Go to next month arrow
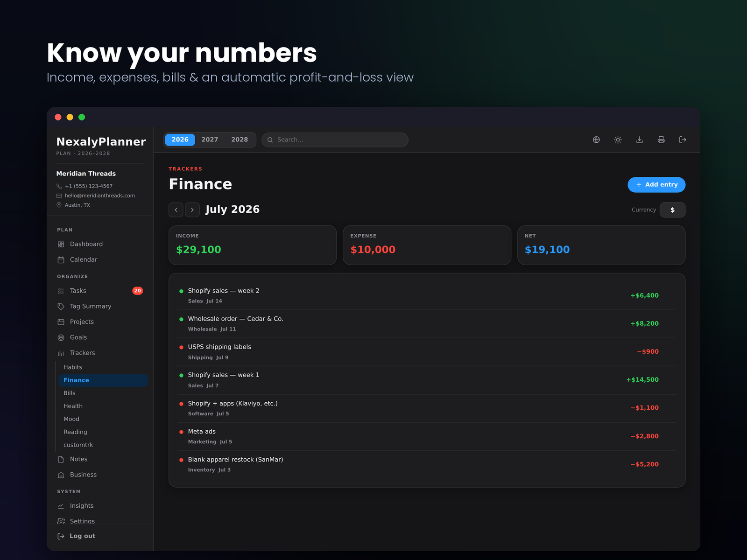The height and width of the screenshot is (560, 747). [x=192, y=210]
